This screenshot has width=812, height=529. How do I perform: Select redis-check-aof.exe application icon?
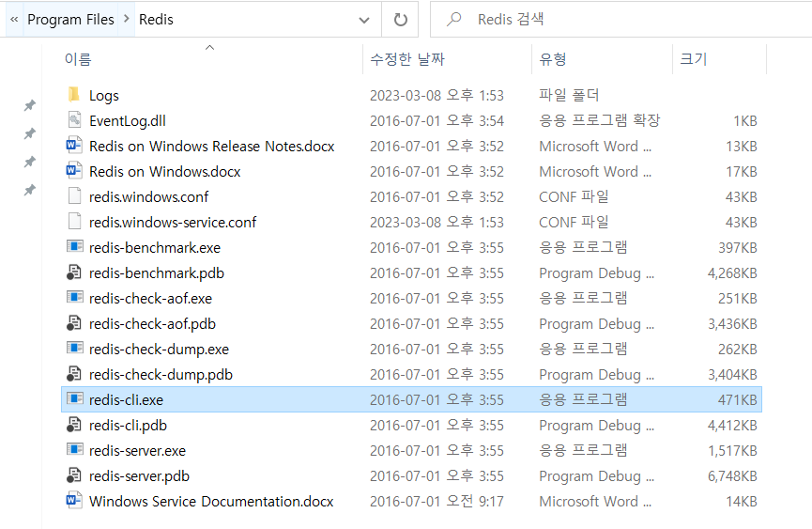pos(74,298)
